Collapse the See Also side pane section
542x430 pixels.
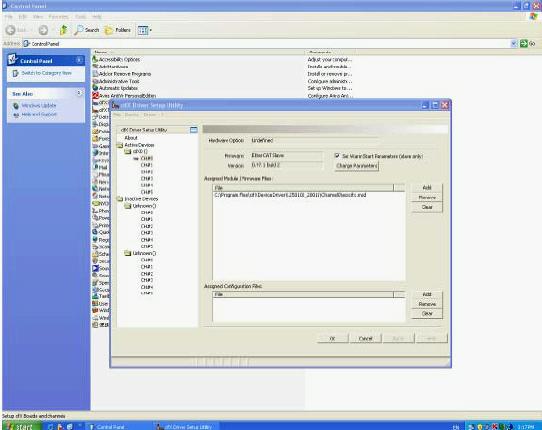79,93
